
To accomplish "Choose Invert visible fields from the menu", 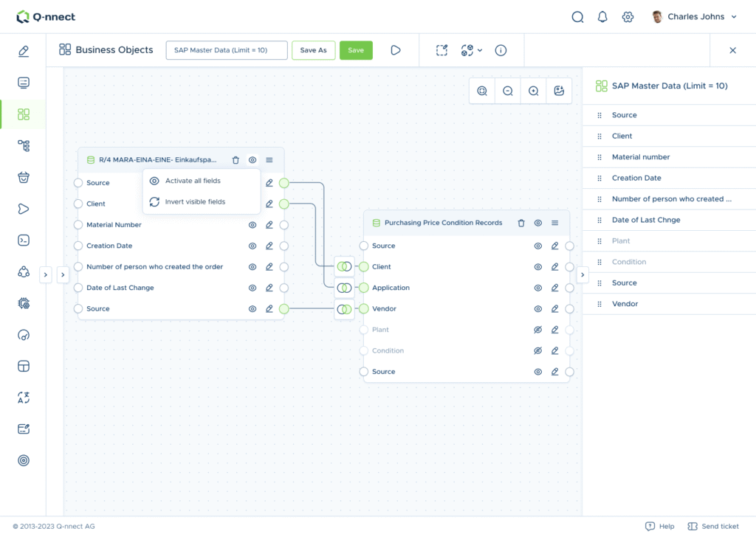I will [x=202, y=202].
